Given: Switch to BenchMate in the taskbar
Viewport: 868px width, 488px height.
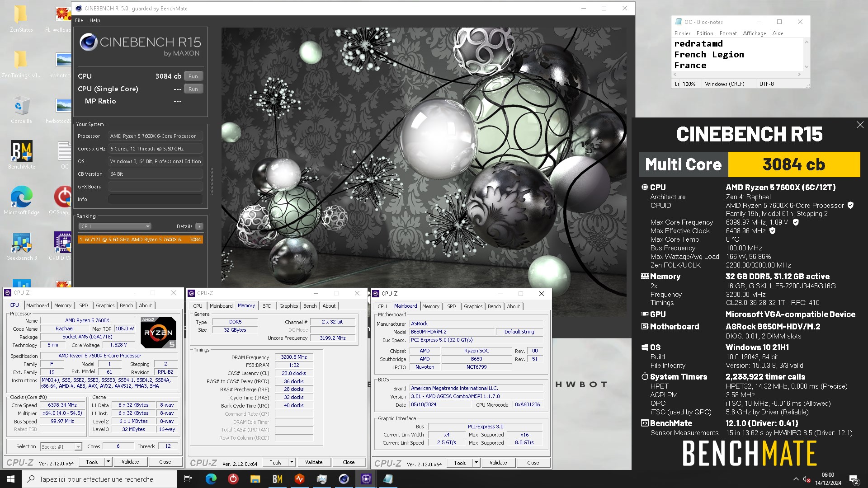Looking at the screenshot, I should 277,479.
